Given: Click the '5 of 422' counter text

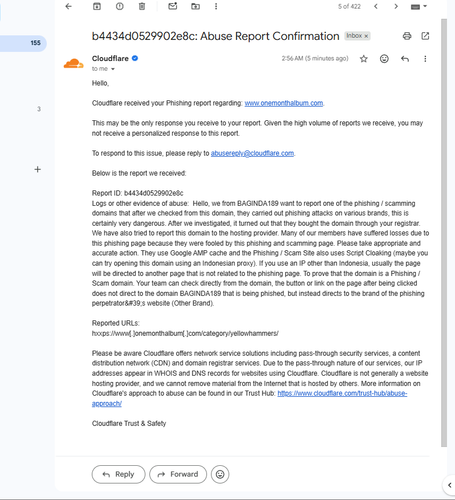Looking at the screenshot, I should pos(349,6).
